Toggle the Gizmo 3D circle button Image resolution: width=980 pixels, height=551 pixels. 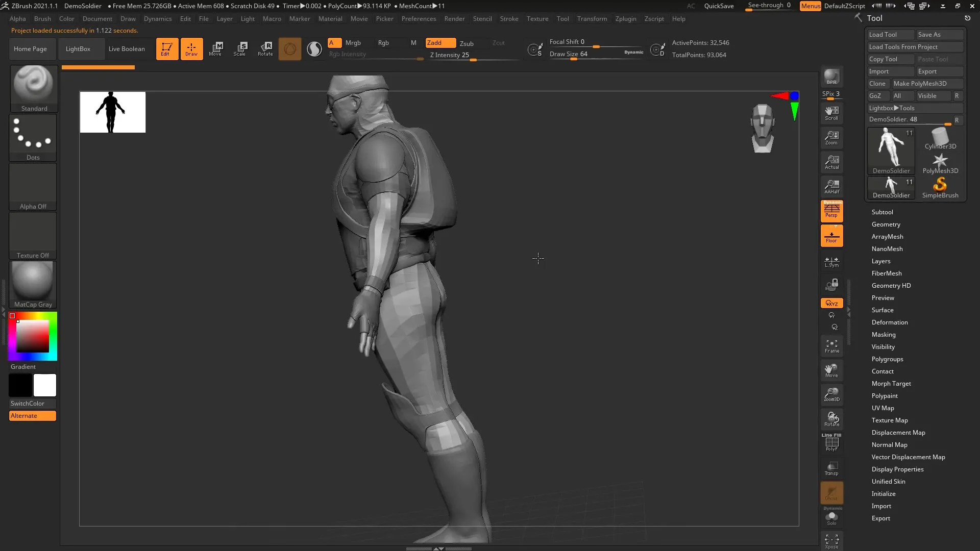point(290,49)
